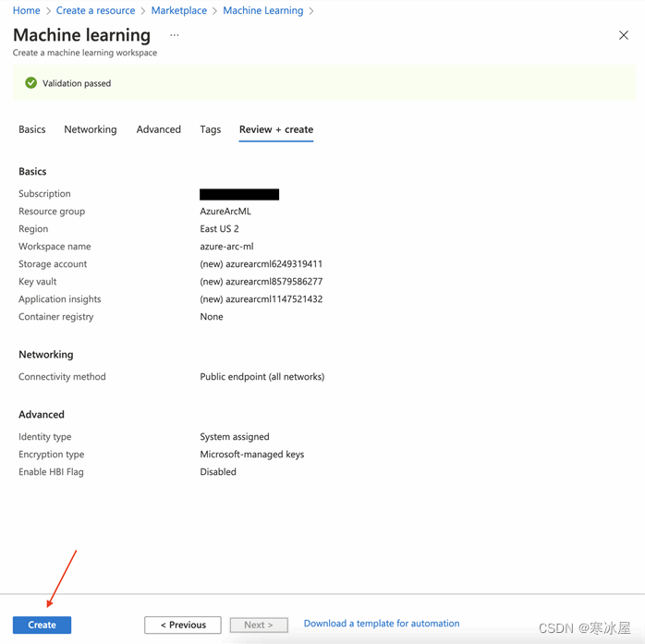Click the Networking section heading
645x644 pixels.
pos(46,355)
